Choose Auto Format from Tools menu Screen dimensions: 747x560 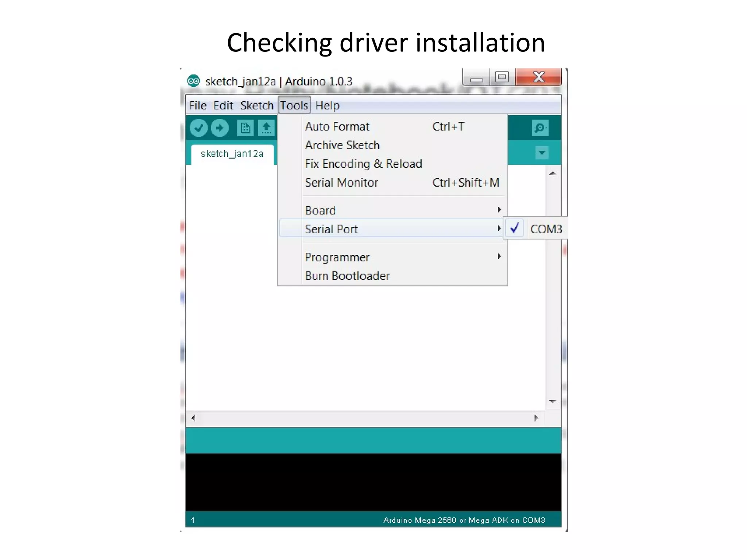[393, 127]
